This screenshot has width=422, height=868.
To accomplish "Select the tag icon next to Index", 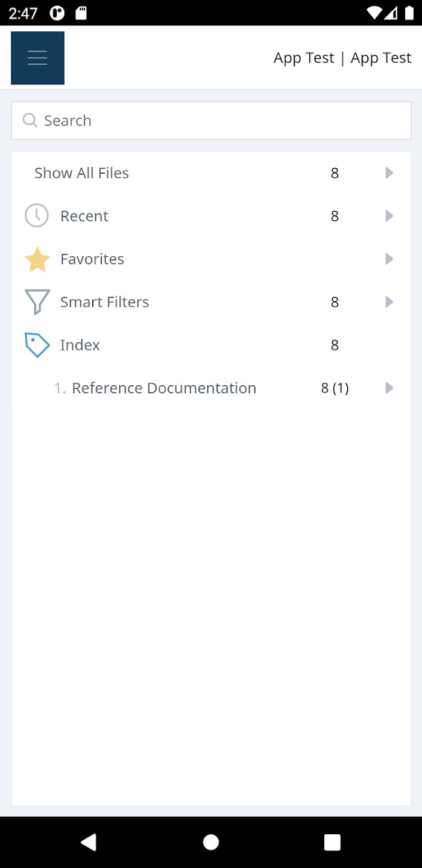I will pos(36,345).
